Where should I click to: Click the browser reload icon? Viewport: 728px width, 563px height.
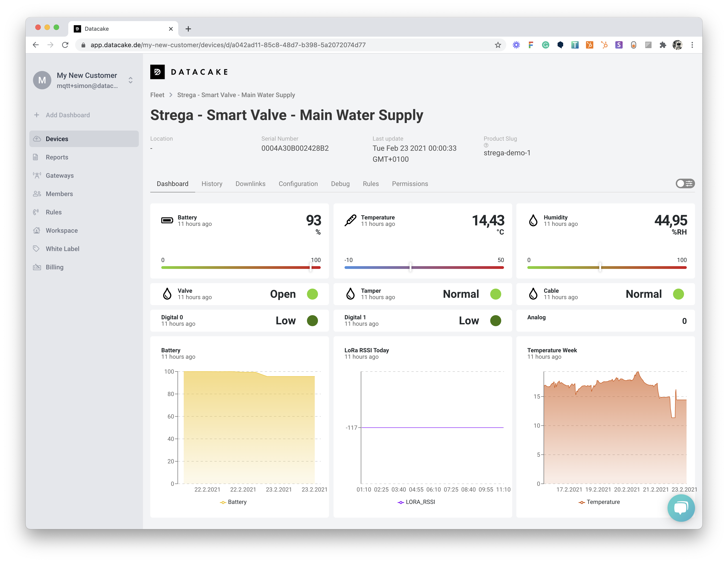65,45
